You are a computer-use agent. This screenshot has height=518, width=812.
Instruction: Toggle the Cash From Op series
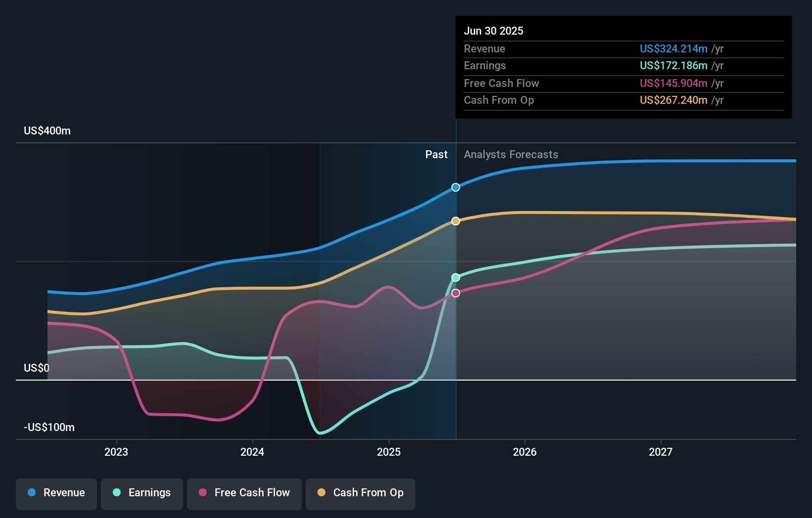(x=360, y=493)
